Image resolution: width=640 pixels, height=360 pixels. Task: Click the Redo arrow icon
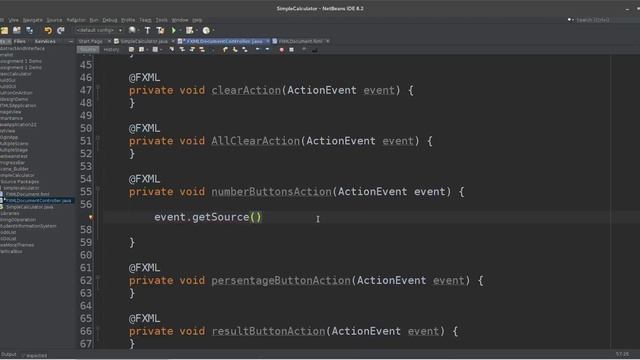[61, 30]
